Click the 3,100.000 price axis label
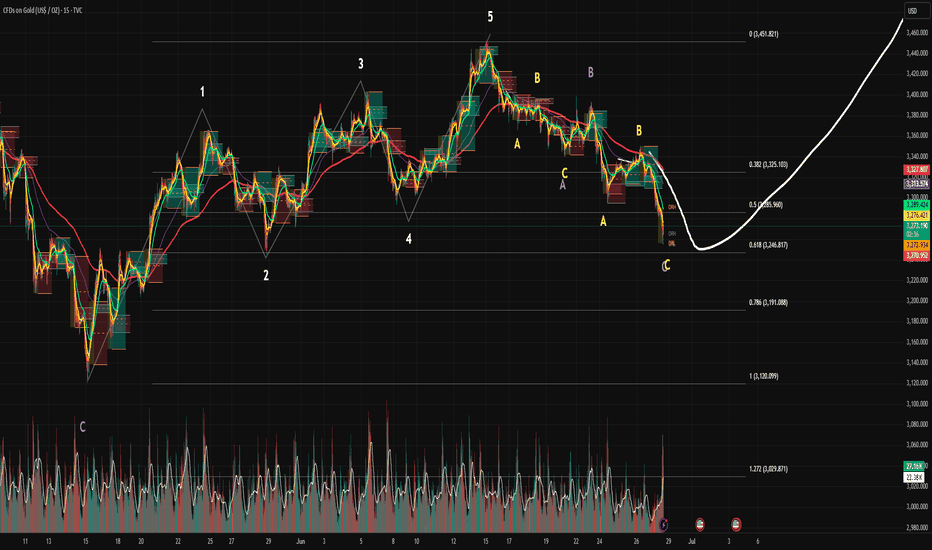932x550 pixels. click(917, 404)
